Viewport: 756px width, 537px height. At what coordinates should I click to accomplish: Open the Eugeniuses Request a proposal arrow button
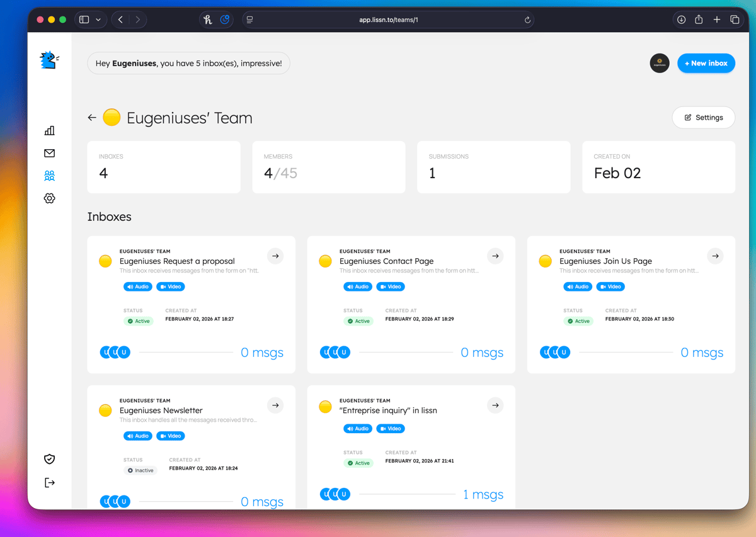click(275, 256)
